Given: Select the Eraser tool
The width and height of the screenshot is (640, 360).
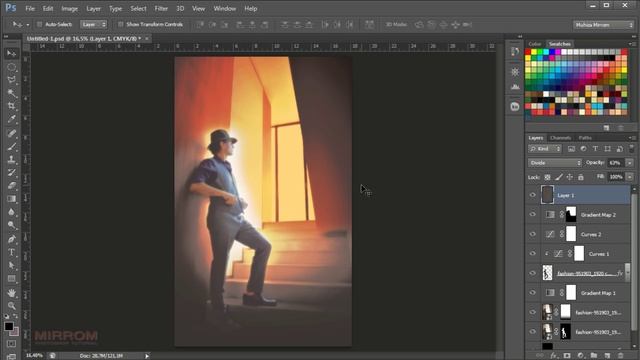Looking at the screenshot, I should click(x=11, y=186).
